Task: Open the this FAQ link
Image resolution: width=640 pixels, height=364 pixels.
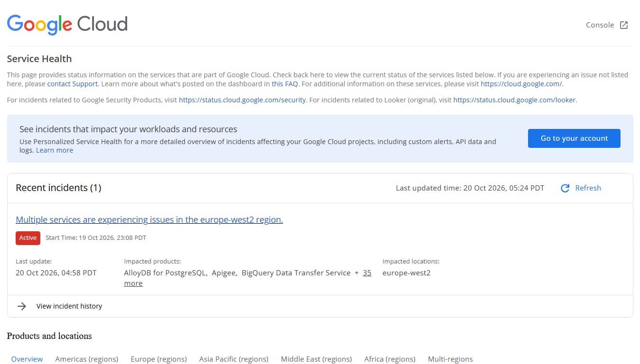Action: [x=285, y=84]
